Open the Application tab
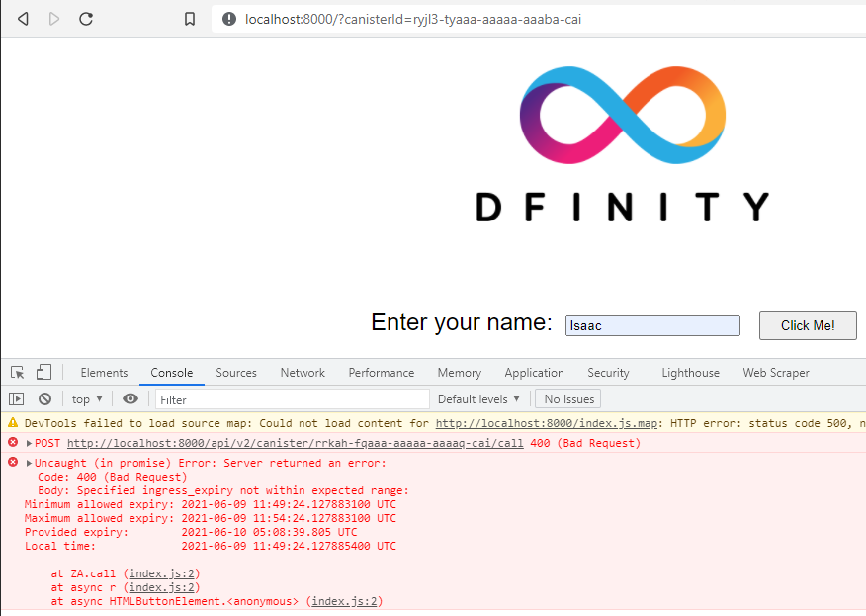The image size is (866, 616). pos(534,373)
